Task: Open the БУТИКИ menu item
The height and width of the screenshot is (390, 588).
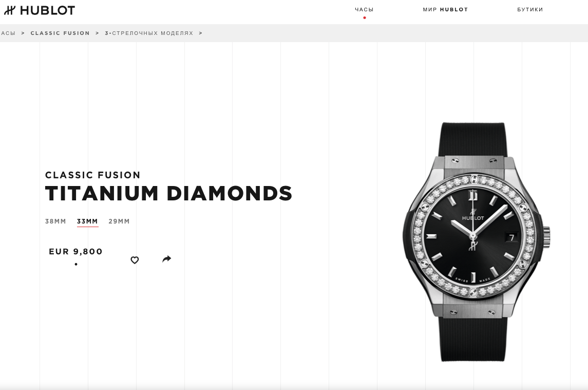Action: 530,9
